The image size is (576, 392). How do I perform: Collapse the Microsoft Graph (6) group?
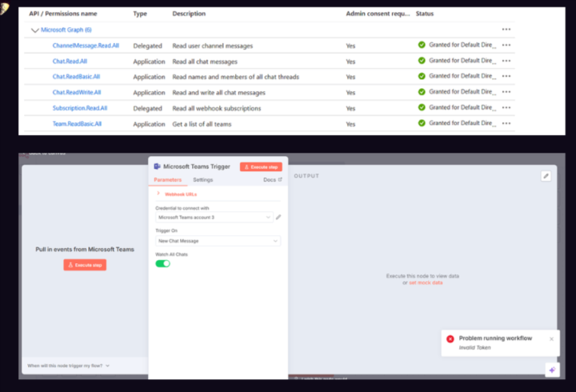35,30
